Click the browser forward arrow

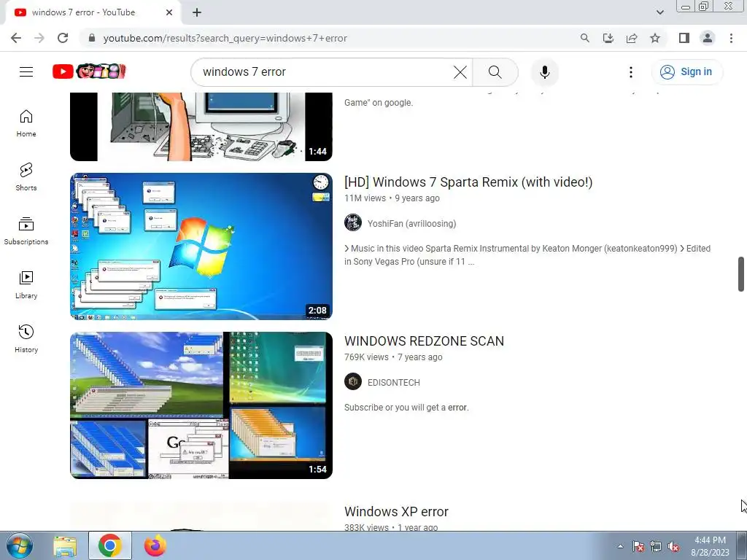(x=39, y=38)
